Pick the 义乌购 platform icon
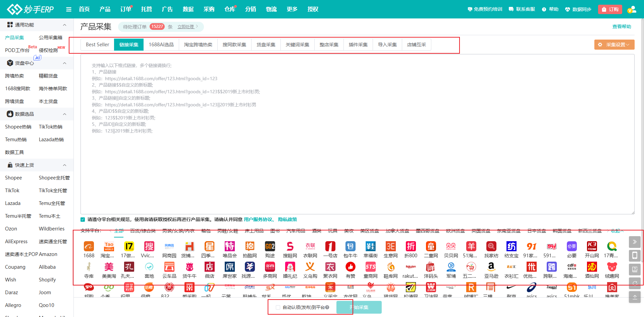 [310, 267]
